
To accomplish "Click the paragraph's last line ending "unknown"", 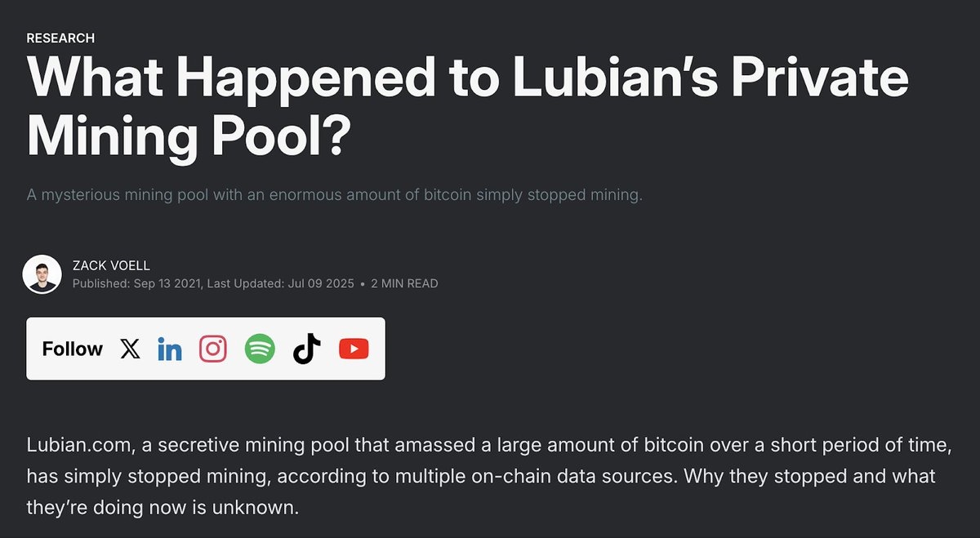I will (x=163, y=507).
